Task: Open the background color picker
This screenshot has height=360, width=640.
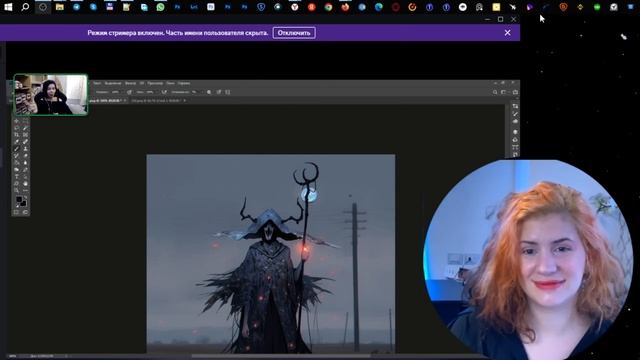Action: [x=24, y=204]
